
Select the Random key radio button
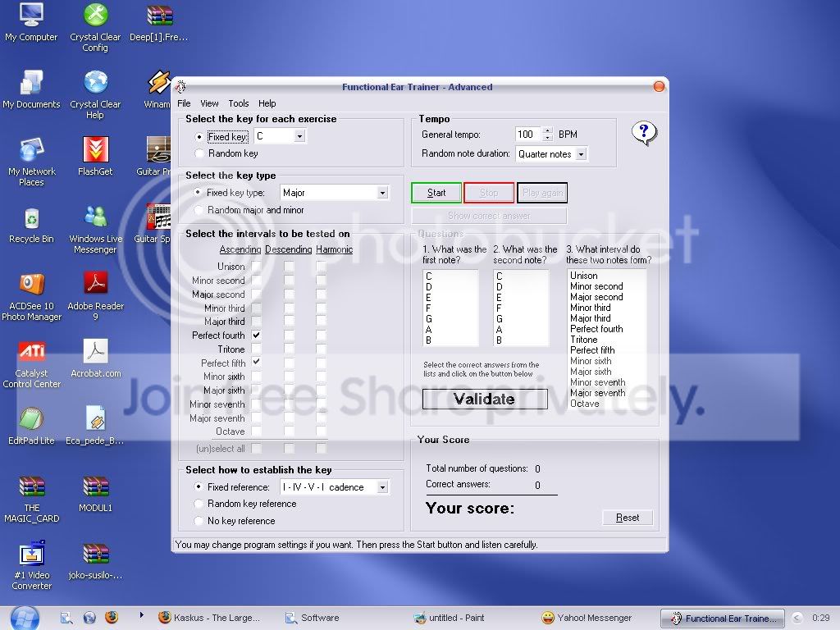click(199, 153)
